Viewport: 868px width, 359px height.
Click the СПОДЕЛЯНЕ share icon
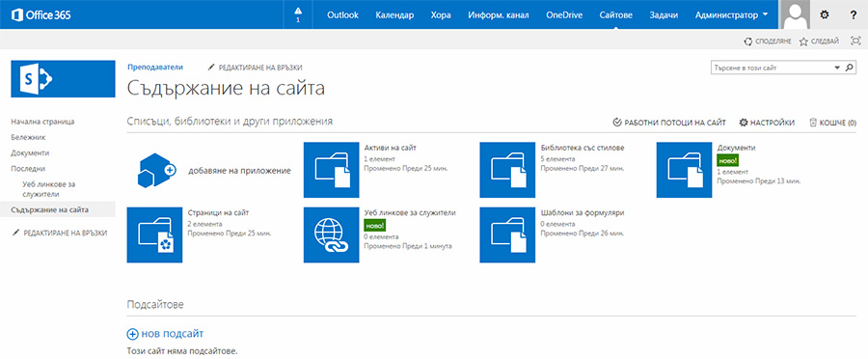tap(748, 41)
